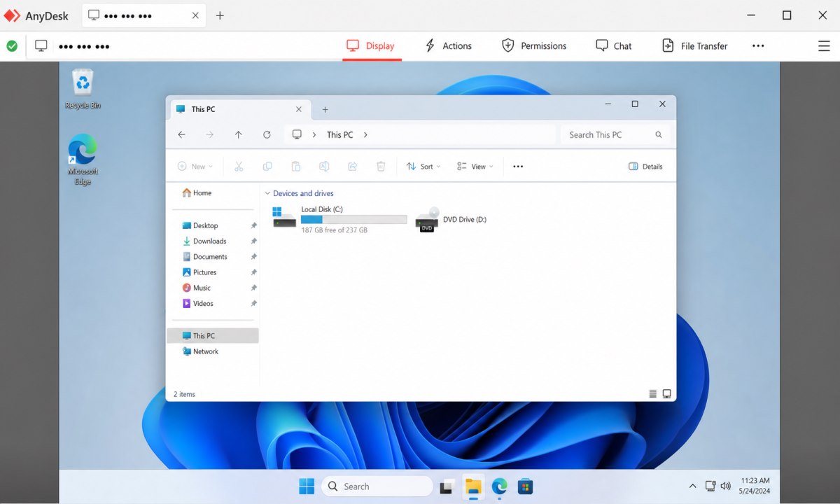Screen dimensions: 840x504
Task: Close the This PC tab in File Explorer
Action: [299, 109]
